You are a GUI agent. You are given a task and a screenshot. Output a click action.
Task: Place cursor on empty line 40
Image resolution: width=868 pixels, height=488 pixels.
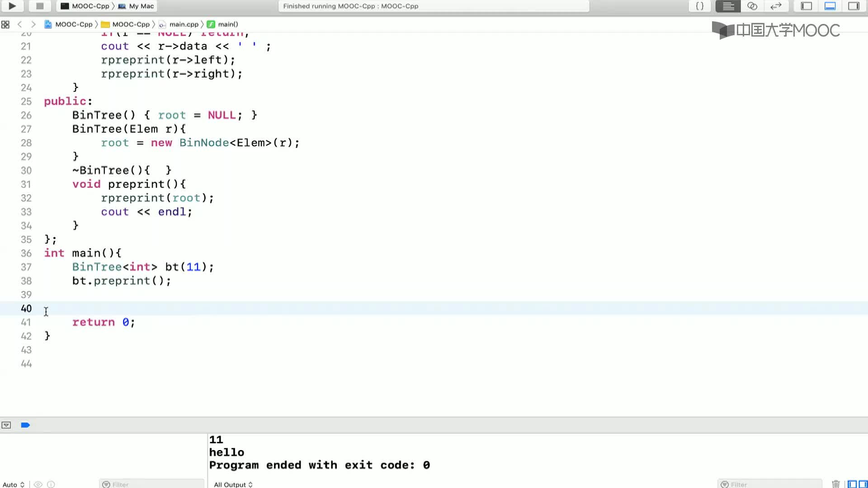[x=434, y=309]
